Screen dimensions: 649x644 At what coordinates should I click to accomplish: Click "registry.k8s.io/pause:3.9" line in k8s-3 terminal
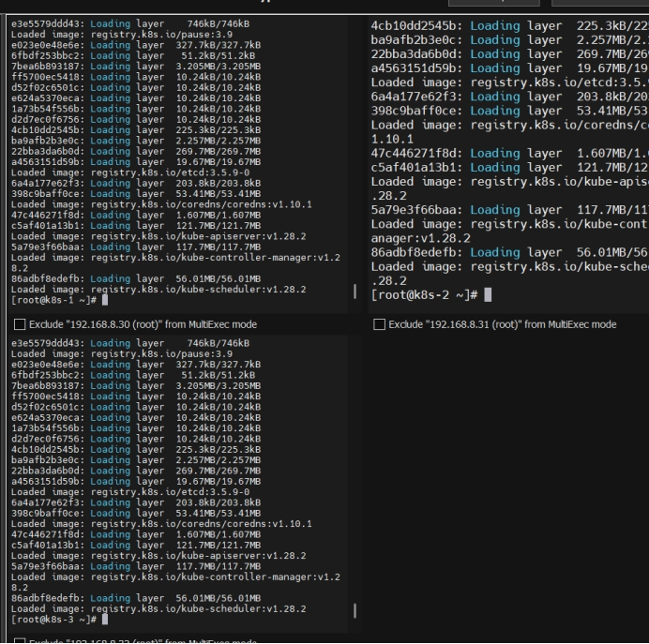tap(122, 353)
